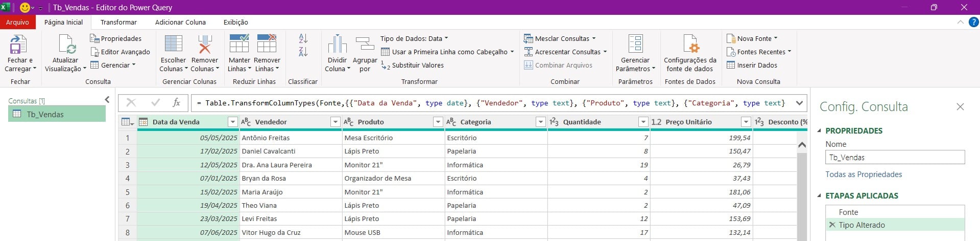Click the Agrupar por icon
This screenshot has height=241, width=980.
click(365, 45)
